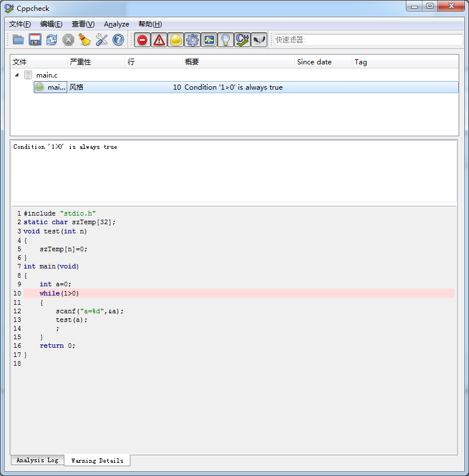Viewport: 469px width, 476px height.
Task: Click the clear results broom icon
Action: 85,40
